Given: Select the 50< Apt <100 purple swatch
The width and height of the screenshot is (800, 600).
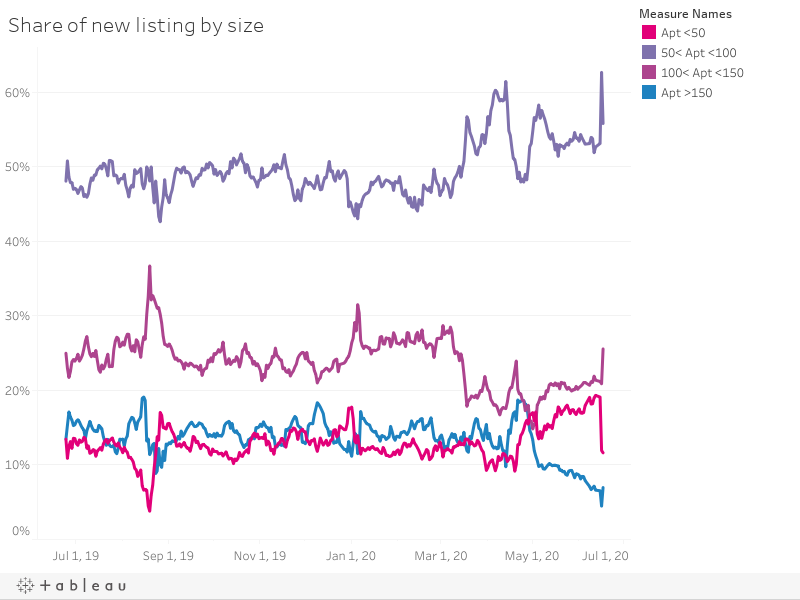Looking at the screenshot, I should [x=648, y=52].
